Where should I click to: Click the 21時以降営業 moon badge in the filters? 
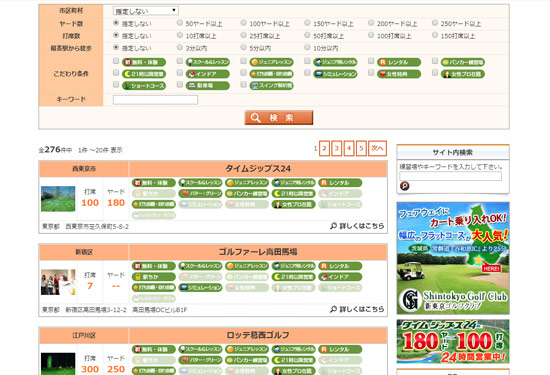coord(144,74)
